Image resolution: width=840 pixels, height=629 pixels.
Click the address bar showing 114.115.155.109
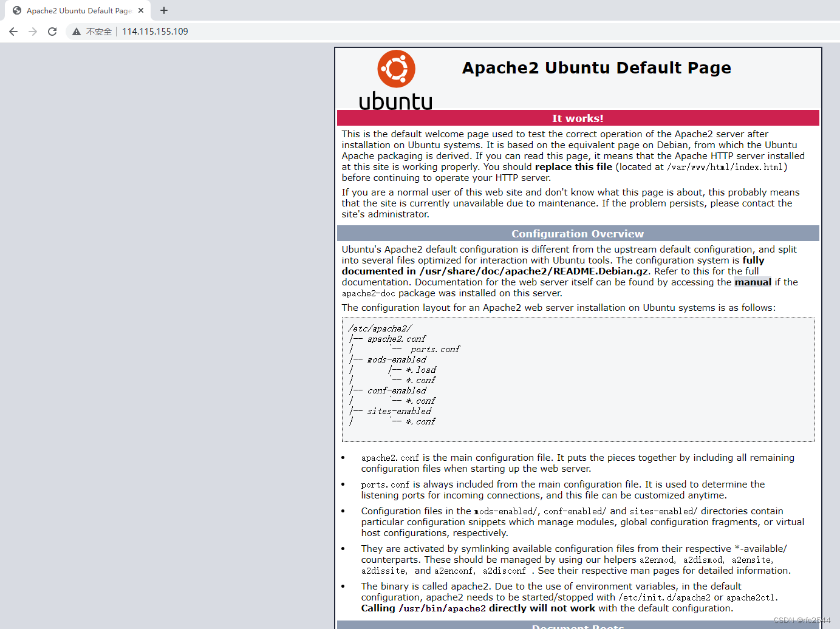pyautogui.click(x=155, y=31)
